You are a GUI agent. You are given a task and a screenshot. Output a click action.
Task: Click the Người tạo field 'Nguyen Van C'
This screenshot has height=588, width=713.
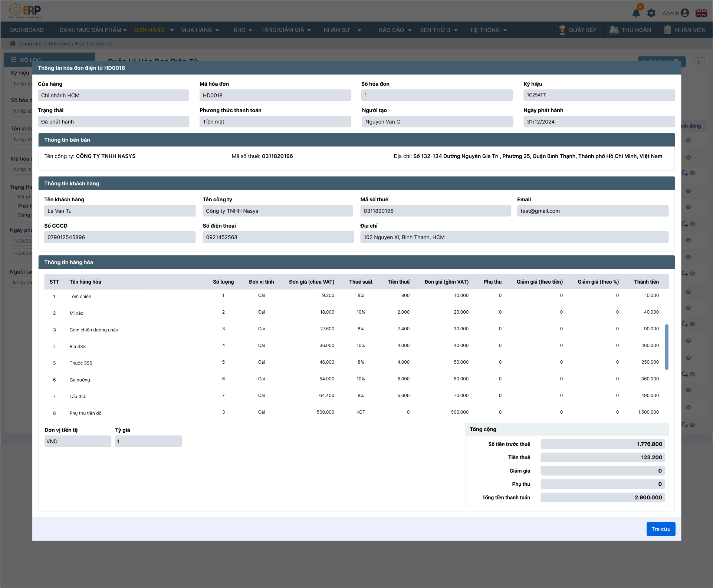click(437, 122)
